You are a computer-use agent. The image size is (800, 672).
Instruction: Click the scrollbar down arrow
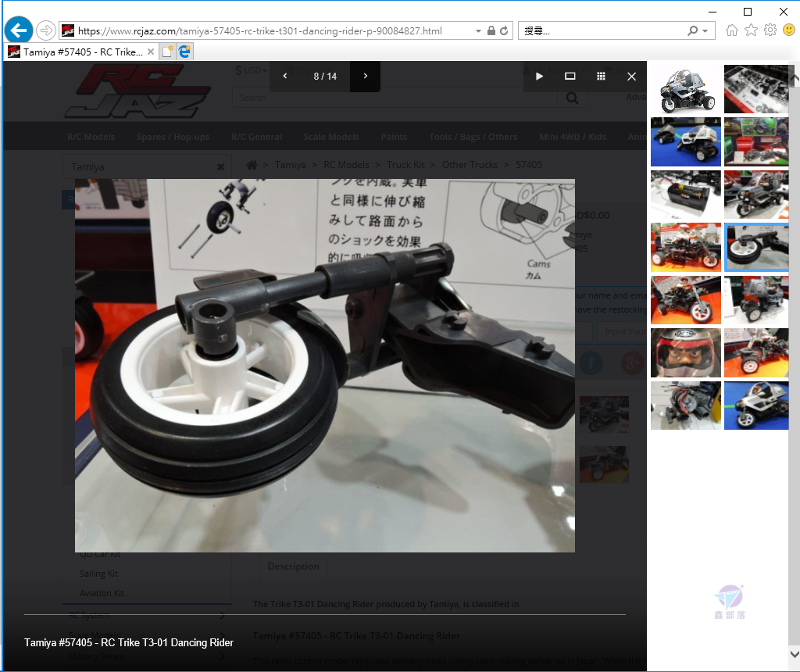[795, 653]
